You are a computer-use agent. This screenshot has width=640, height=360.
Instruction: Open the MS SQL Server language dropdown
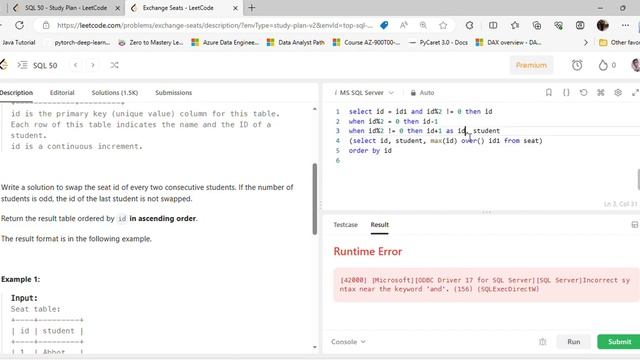click(x=364, y=93)
